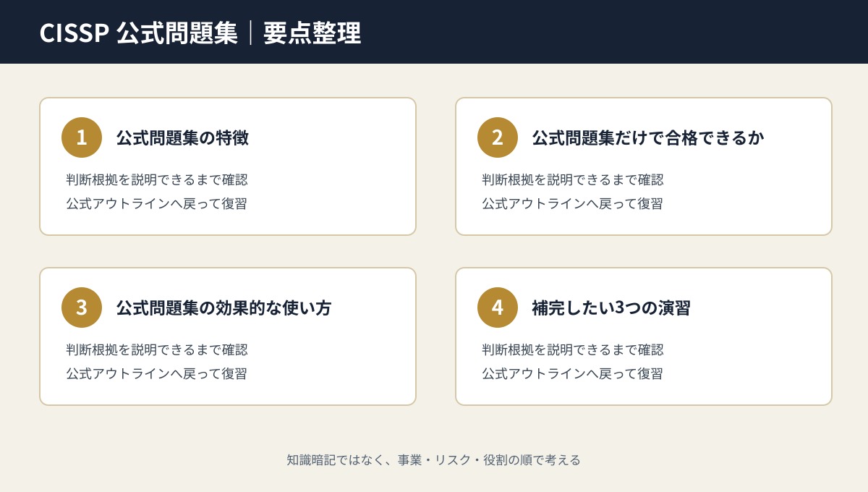
Task: Select the heading 公式問題集の特徴
Action: click(182, 137)
